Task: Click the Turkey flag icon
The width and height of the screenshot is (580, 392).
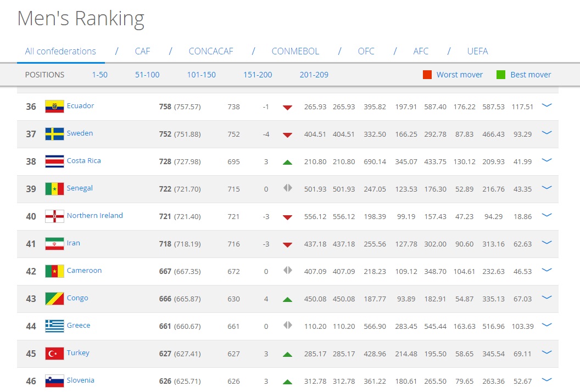Action: 54,354
